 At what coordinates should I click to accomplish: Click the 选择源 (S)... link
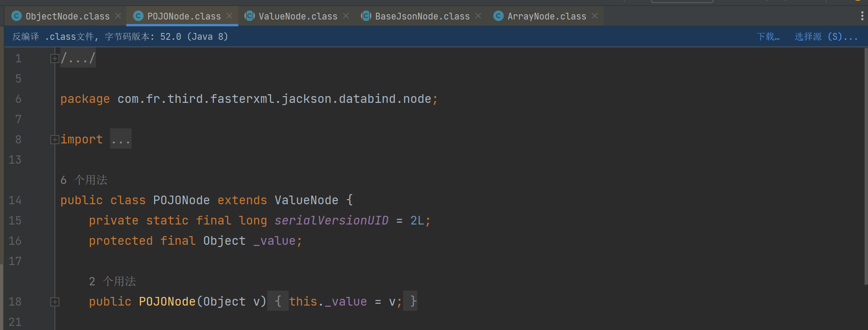coord(826,37)
